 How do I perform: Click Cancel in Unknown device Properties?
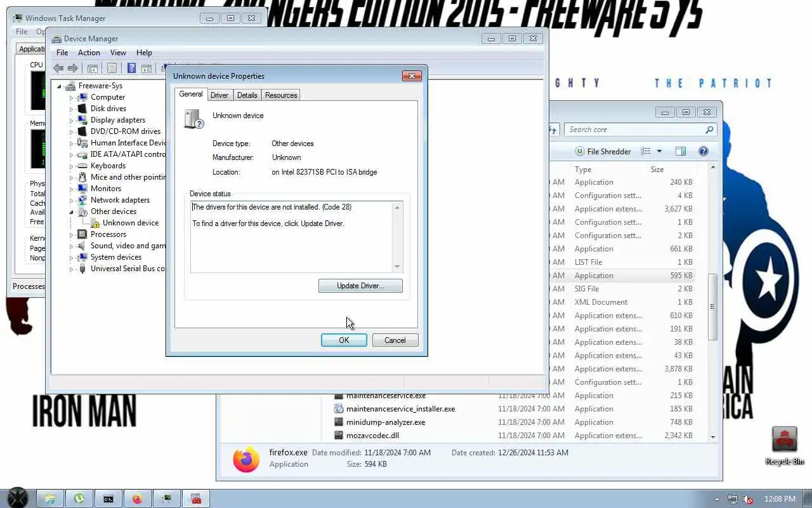395,340
